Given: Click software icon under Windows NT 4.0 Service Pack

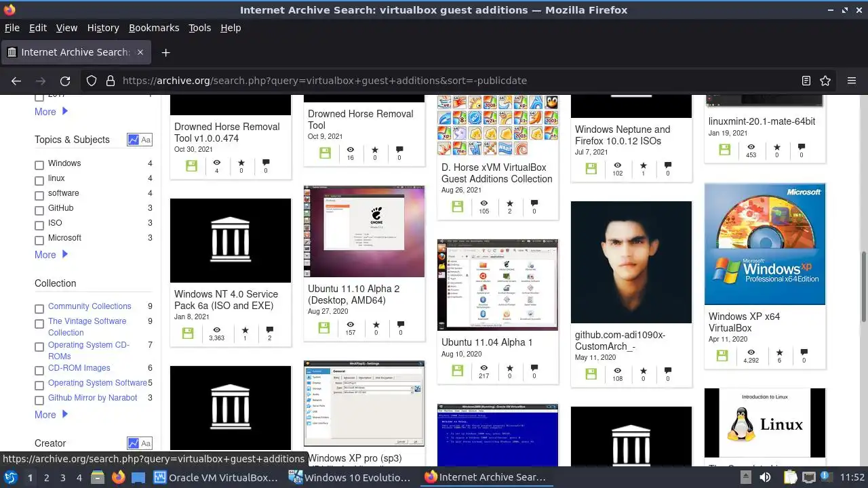Looking at the screenshot, I should pos(188,333).
